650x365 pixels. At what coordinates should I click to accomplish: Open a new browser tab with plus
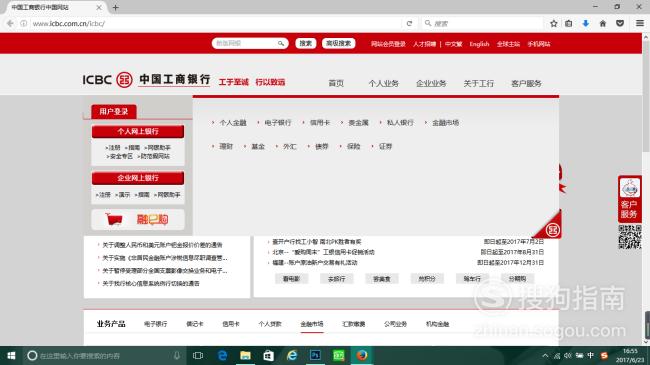116,7
